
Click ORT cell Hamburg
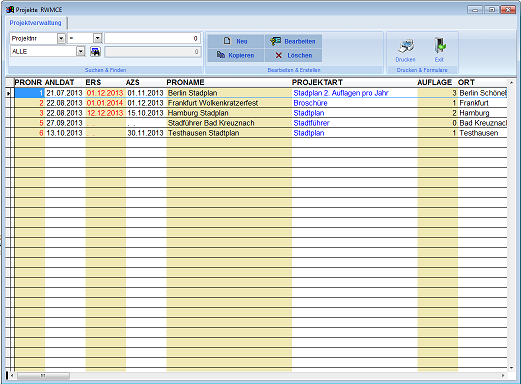pos(474,113)
